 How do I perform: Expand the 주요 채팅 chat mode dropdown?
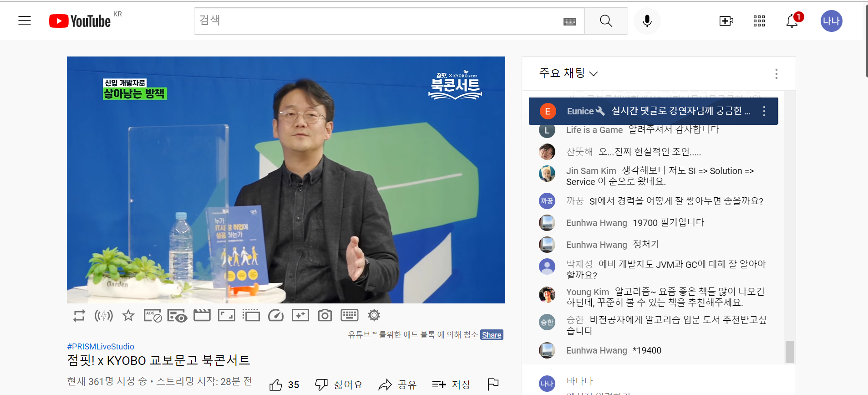point(568,73)
